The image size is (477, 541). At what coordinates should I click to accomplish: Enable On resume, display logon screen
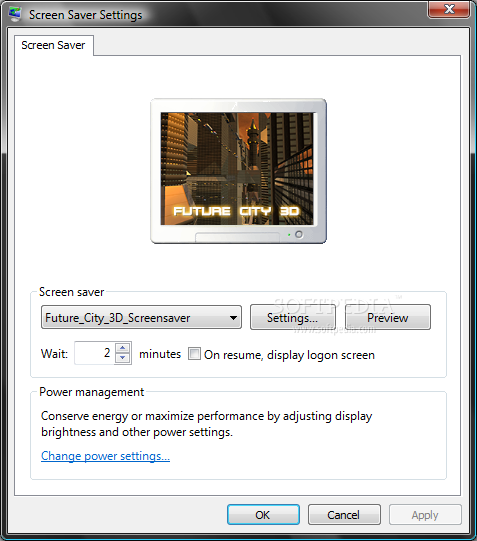(x=194, y=354)
